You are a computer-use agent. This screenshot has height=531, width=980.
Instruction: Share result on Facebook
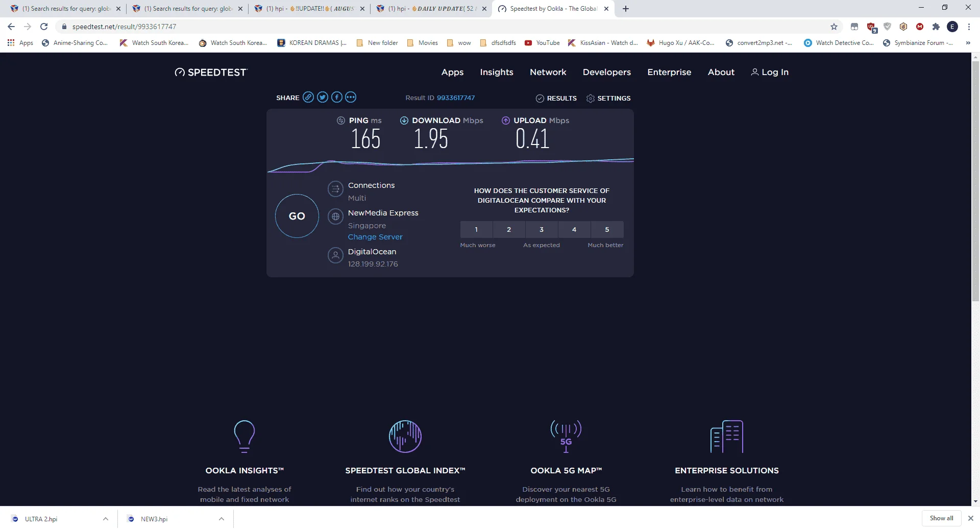tap(337, 97)
